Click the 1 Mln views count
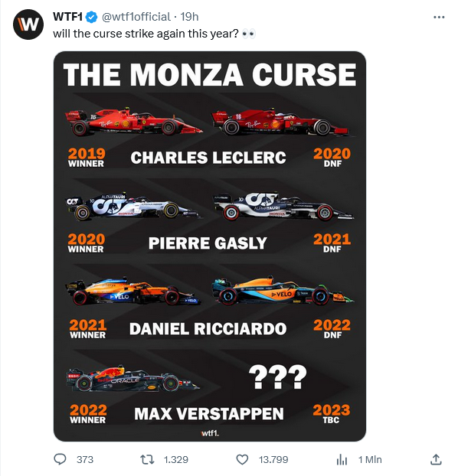 370,460
